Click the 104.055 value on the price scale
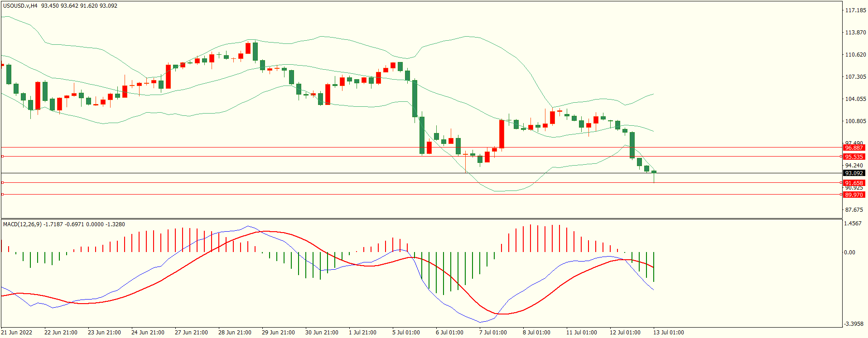Viewport: 868px width, 338px height. pos(855,99)
